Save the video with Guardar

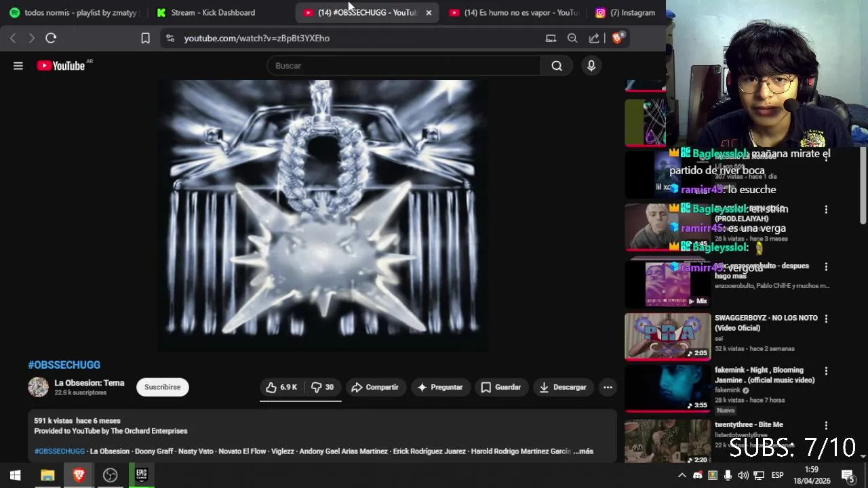click(x=500, y=387)
